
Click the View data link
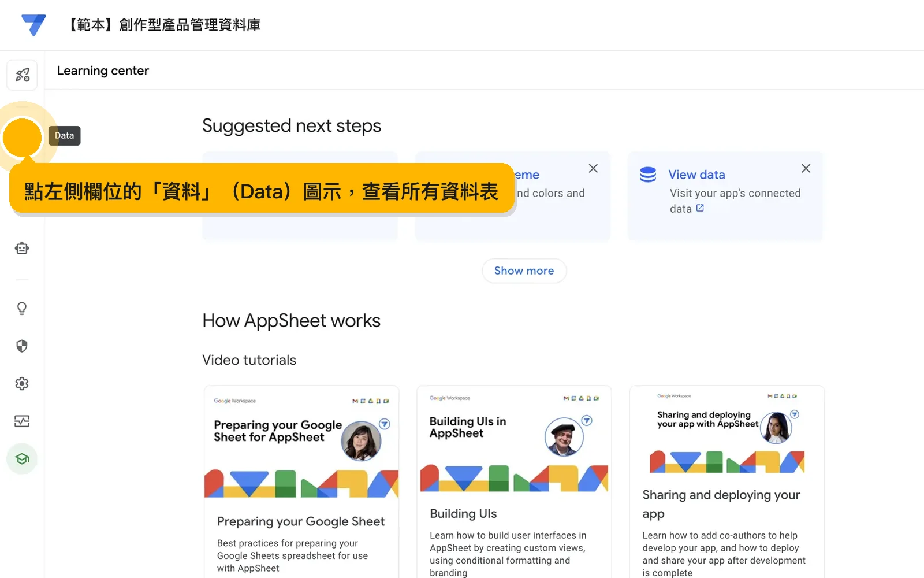pos(696,175)
